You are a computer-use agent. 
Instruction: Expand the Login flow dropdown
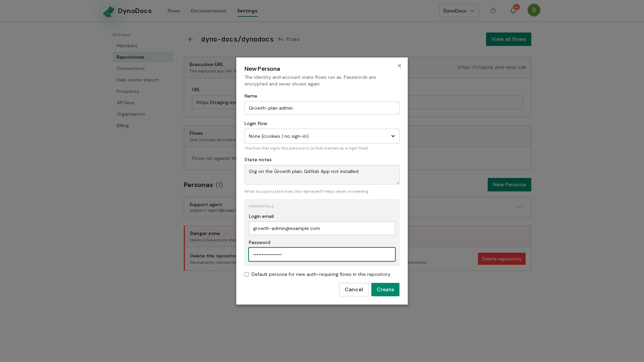(x=322, y=136)
